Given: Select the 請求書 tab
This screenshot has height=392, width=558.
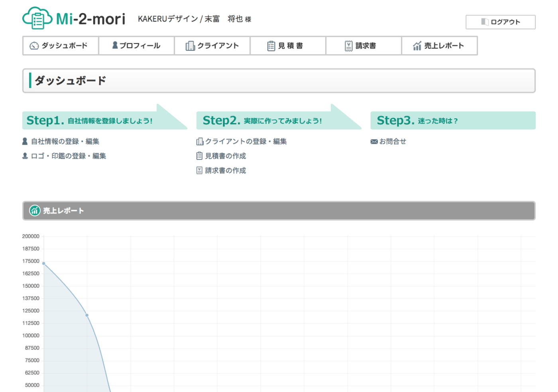Looking at the screenshot, I should [363, 46].
